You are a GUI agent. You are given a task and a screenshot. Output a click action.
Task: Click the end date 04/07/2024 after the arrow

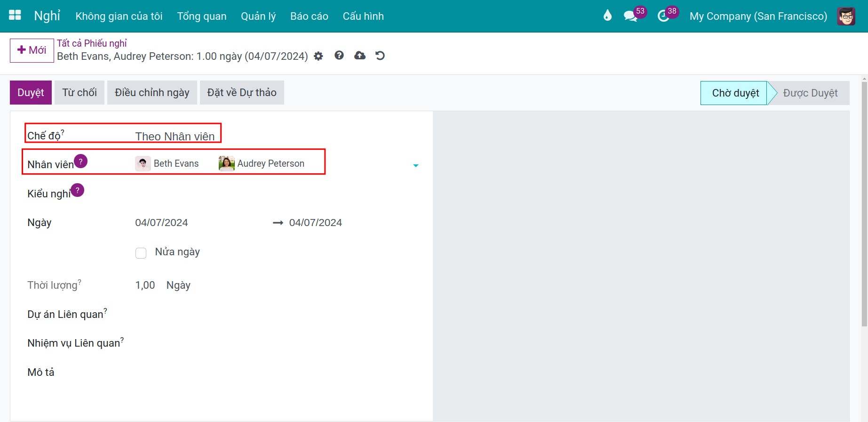pos(316,223)
